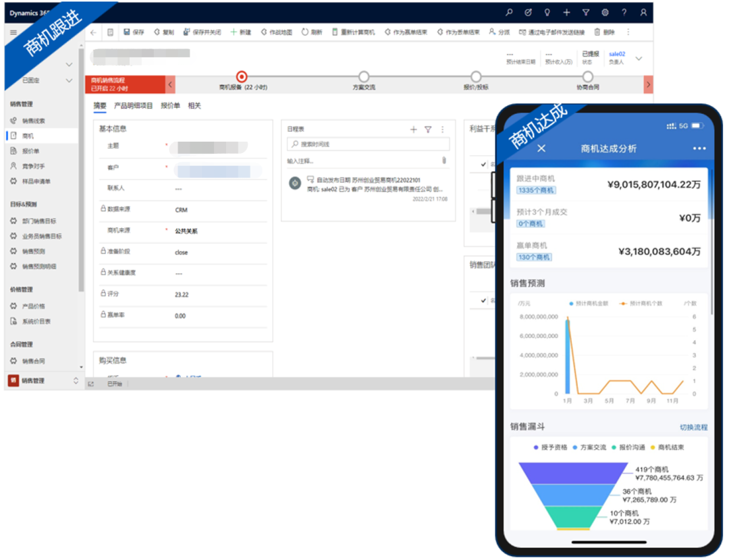The width and height of the screenshot is (729, 560).
Task: Click 保存 (Save) in the command bar
Action: pos(134,32)
